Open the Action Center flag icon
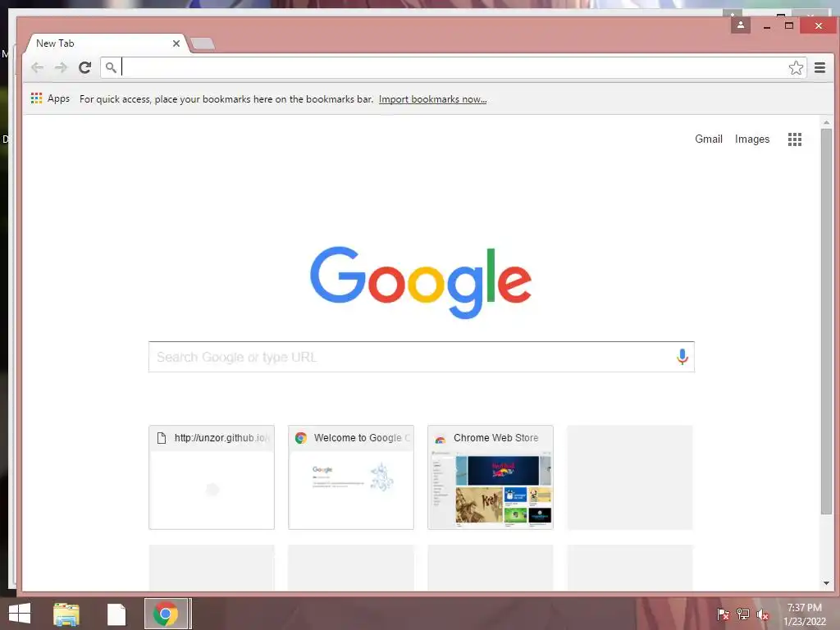Image resolution: width=840 pixels, height=630 pixels. click(x=723, y=614)
